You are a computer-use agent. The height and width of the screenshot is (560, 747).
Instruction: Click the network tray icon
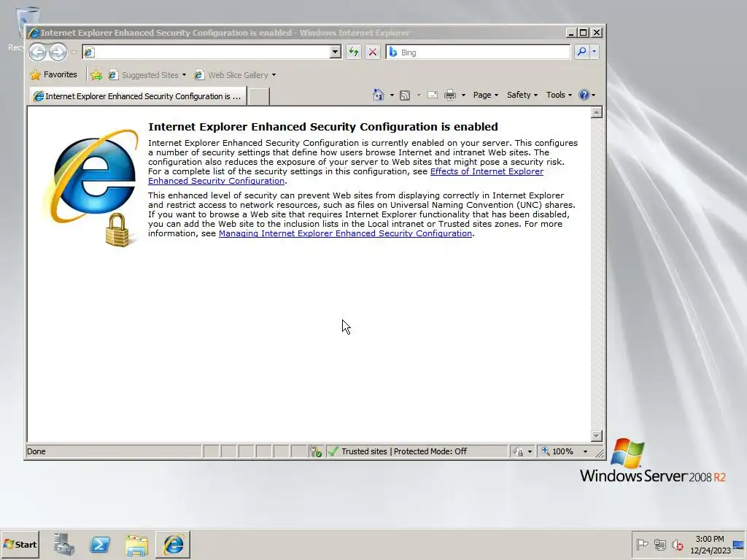(659, 544)
